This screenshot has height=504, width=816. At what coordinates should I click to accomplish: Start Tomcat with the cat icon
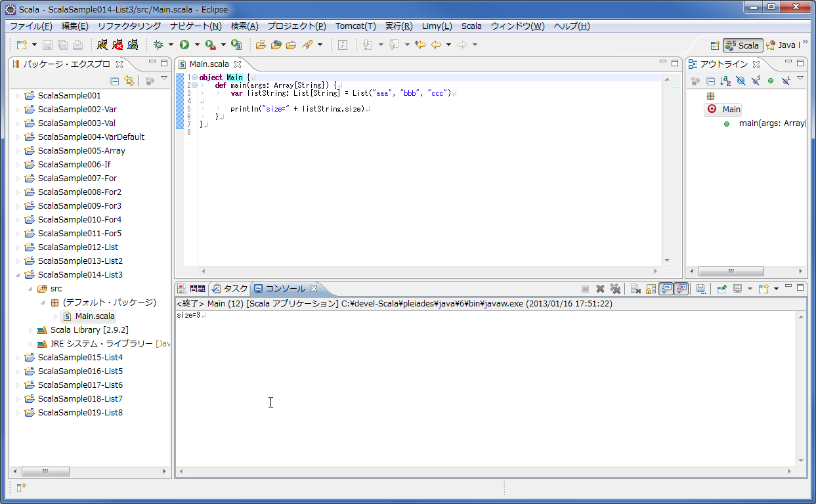(102, 45)
